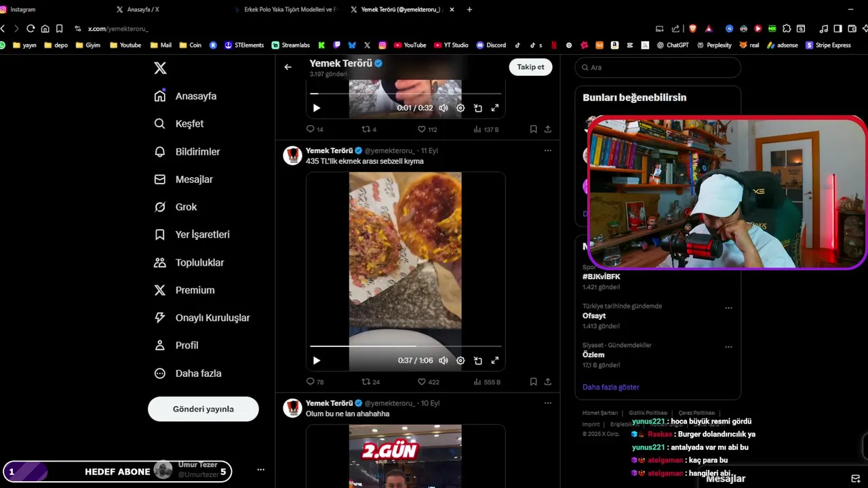868x488 pixels.
Task: Repost the post with 4 reposts
Action: 369,129
